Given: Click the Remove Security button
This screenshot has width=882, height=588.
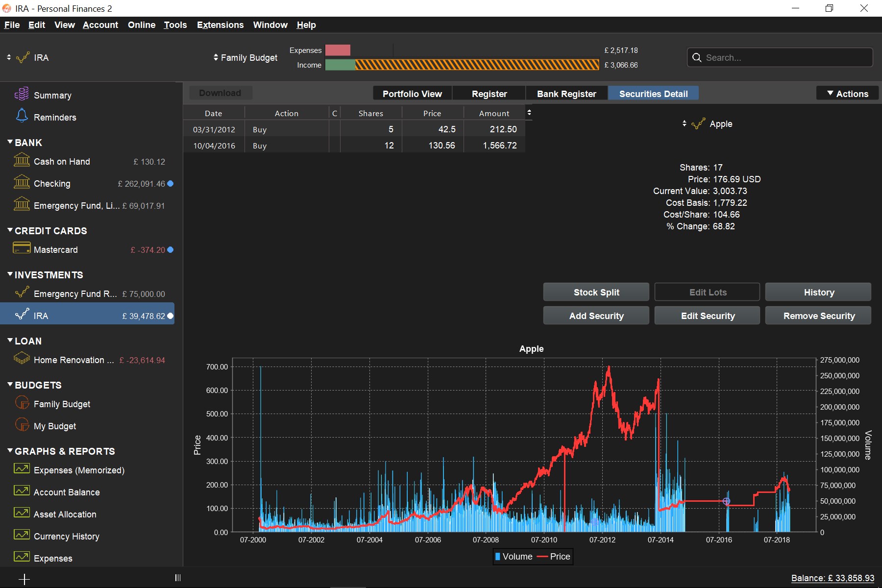Looking at the screenshot, I should [x=818, y=316].
